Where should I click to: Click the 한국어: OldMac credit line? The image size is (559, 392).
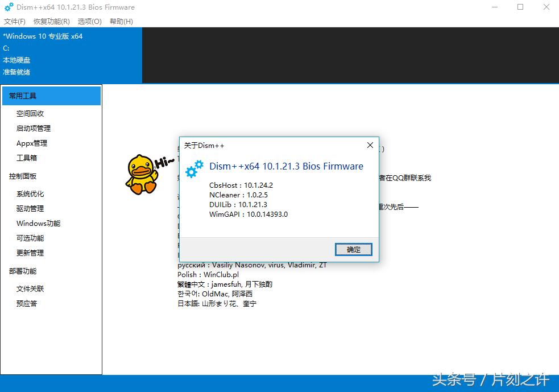(214, 294)
